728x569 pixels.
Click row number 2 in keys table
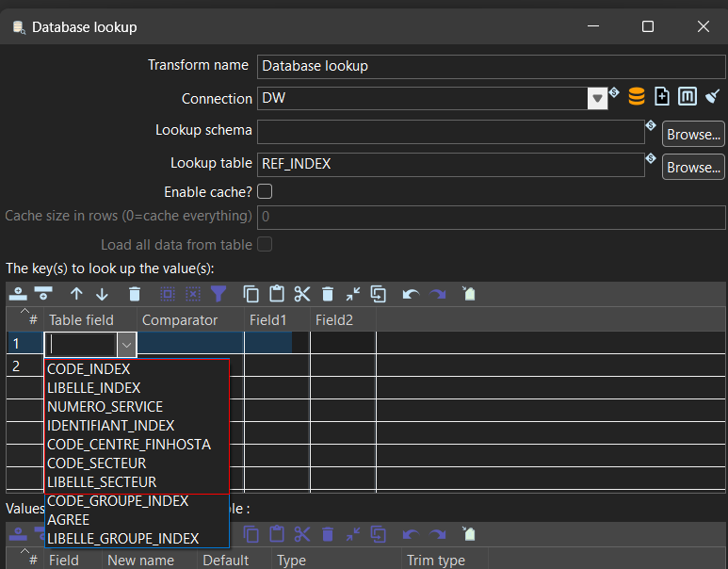[x=16, y=366]
